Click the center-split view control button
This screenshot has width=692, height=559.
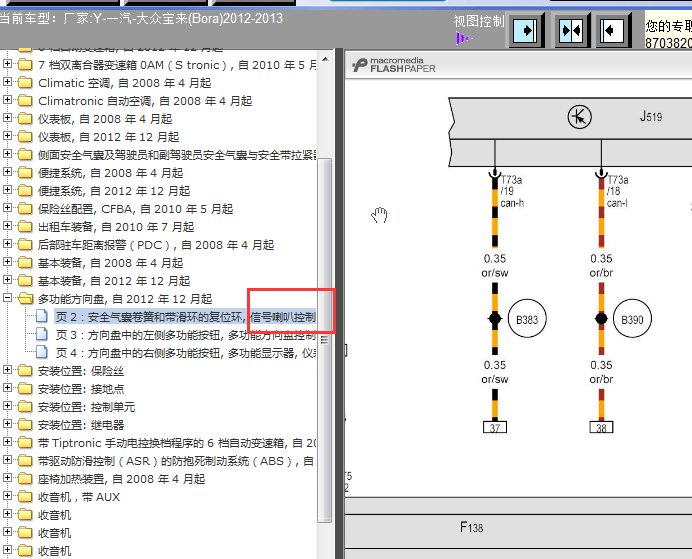(570, 30)
